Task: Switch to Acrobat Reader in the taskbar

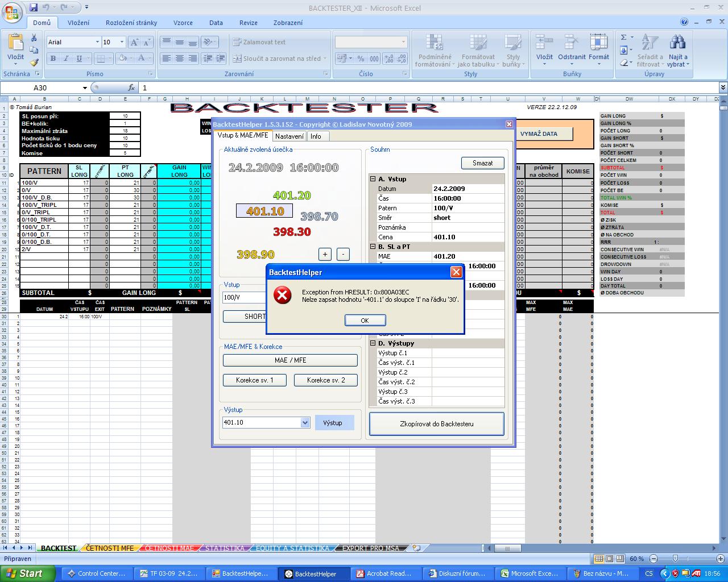Action: 383,573
